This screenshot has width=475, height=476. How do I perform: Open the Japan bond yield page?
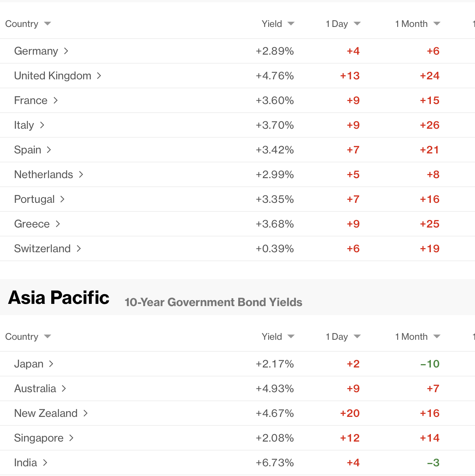click(29, 364)
